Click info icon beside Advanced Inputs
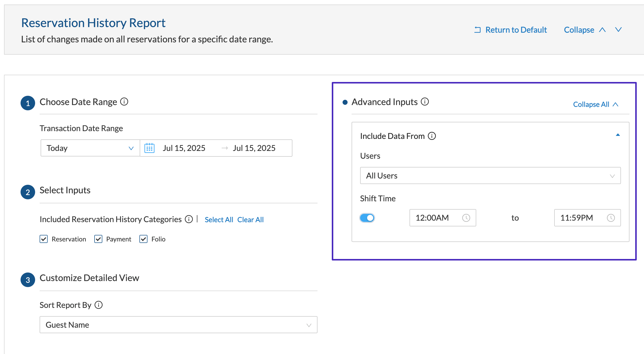The image size is (644, 354). [x=425, y=102]
